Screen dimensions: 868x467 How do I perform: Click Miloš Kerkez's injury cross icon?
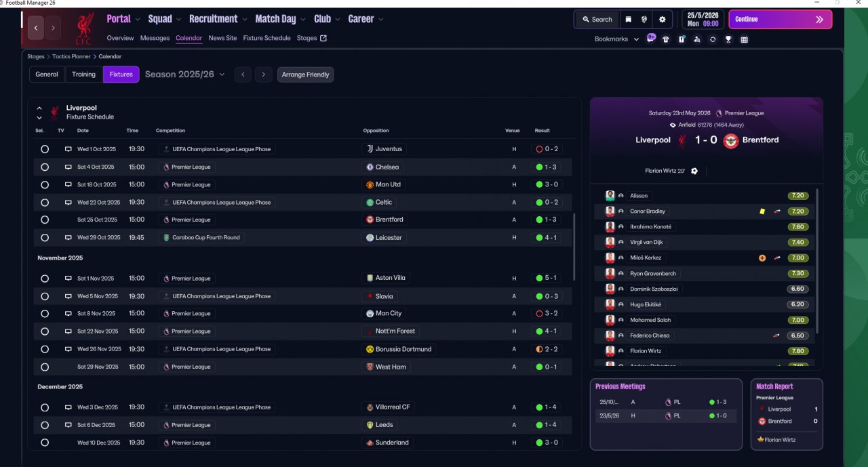tap(762, 258)
